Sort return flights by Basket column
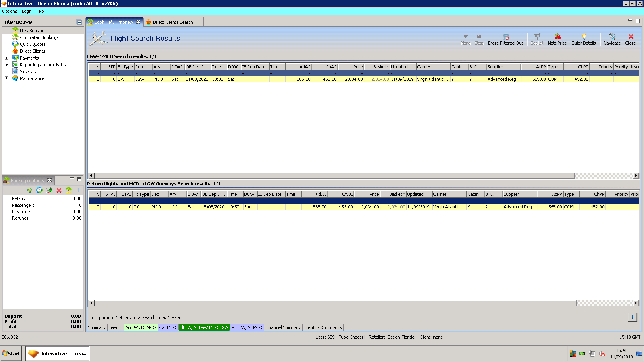Screen dimensions: 644x362 point(393,194)
